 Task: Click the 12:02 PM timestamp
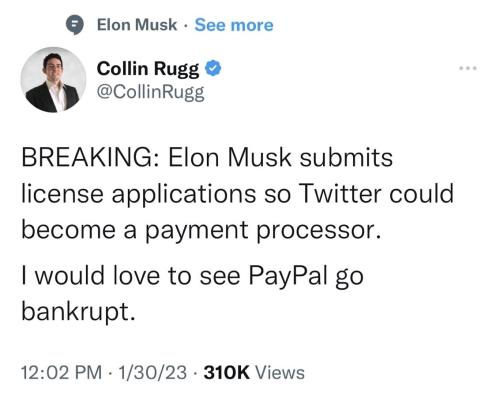pyautogui.click(x=62, y=372)
